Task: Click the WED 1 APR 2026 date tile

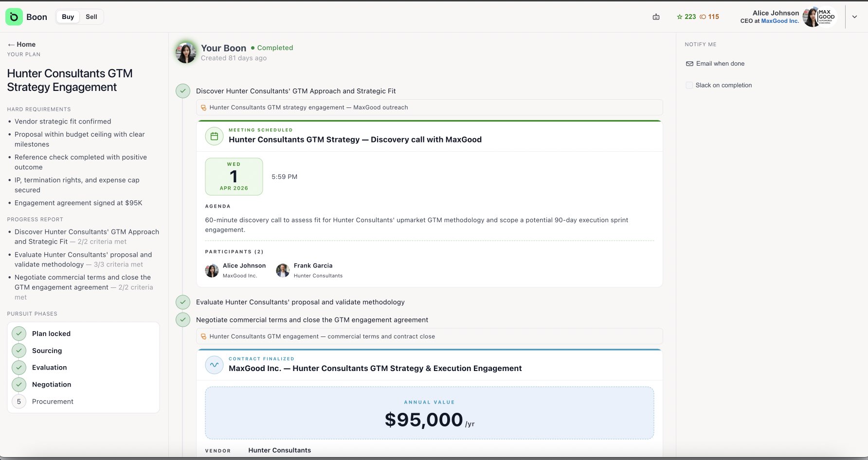Action: coord(234,177)
